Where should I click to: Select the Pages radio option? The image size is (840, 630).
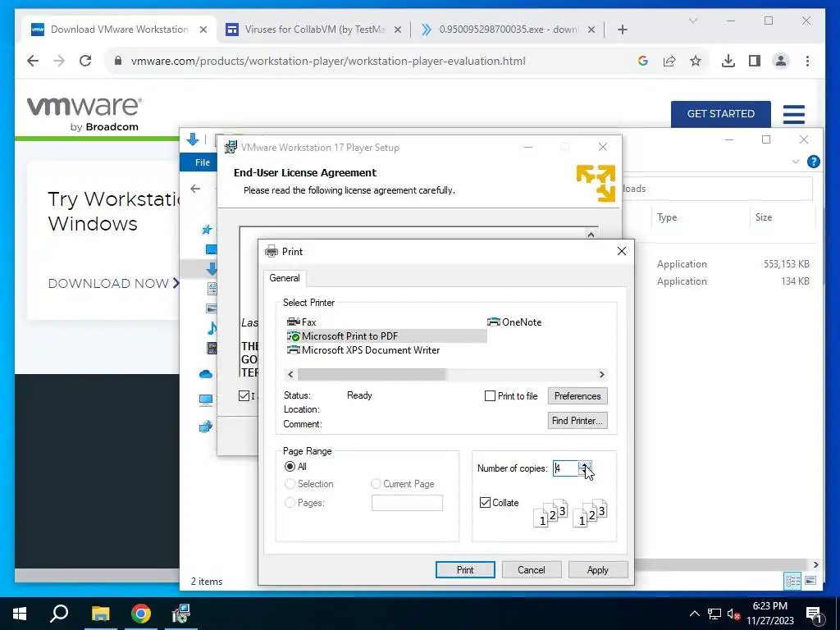pos(290,503)
